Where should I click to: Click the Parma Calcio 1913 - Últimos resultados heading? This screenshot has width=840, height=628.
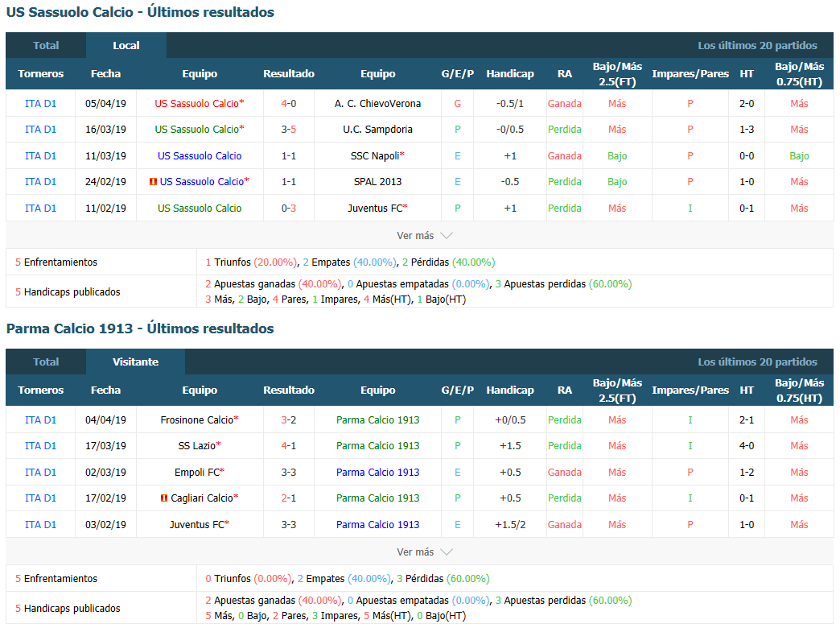tap(140, 328)
